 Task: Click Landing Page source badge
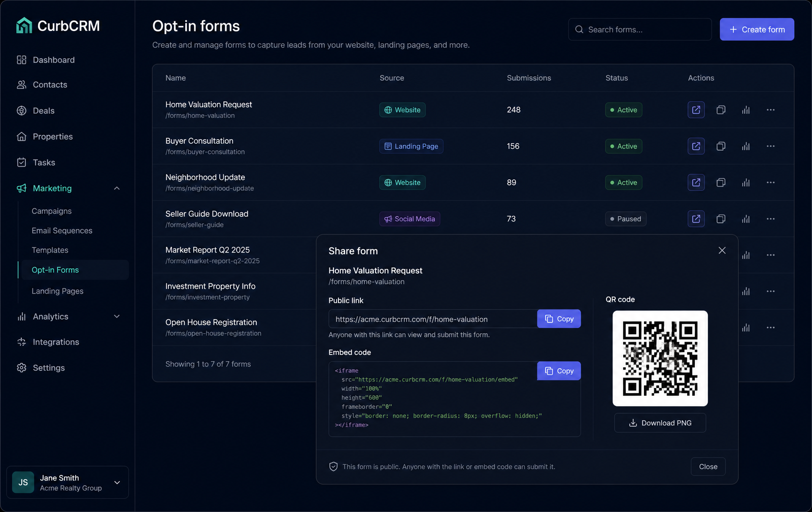(x=411, y=146)
